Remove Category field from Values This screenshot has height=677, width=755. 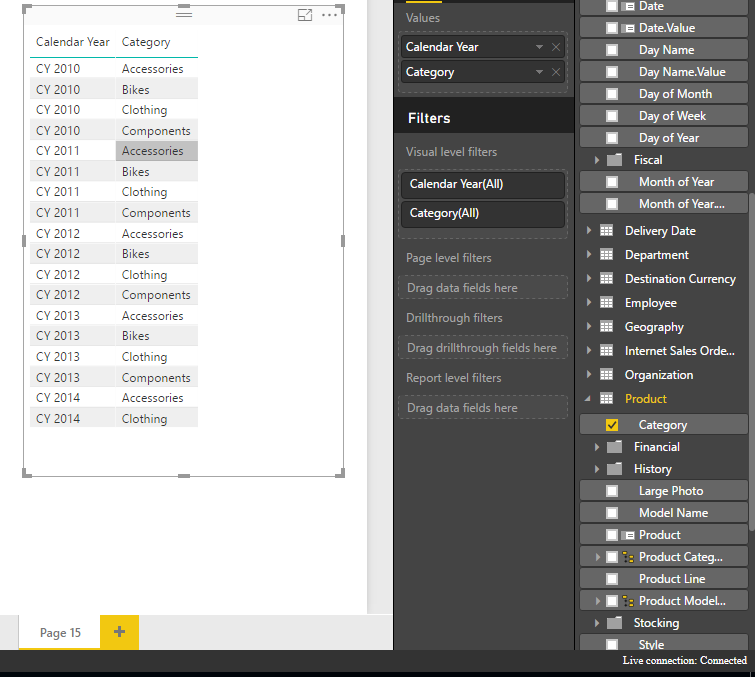pos(556,72)
